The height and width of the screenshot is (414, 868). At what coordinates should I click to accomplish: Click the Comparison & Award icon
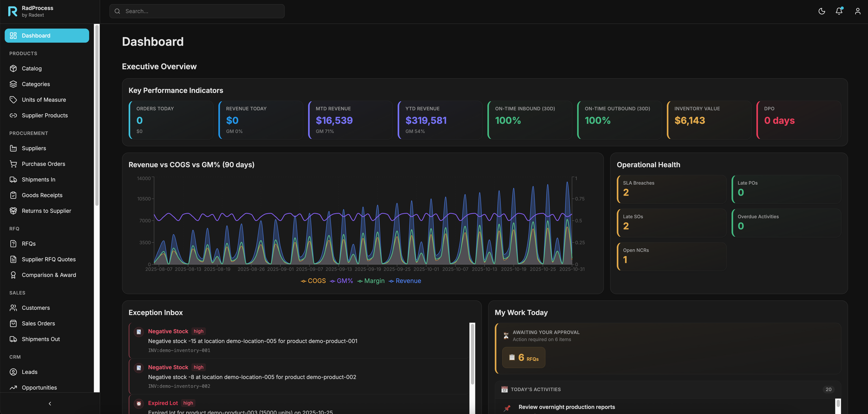point(13,275)
